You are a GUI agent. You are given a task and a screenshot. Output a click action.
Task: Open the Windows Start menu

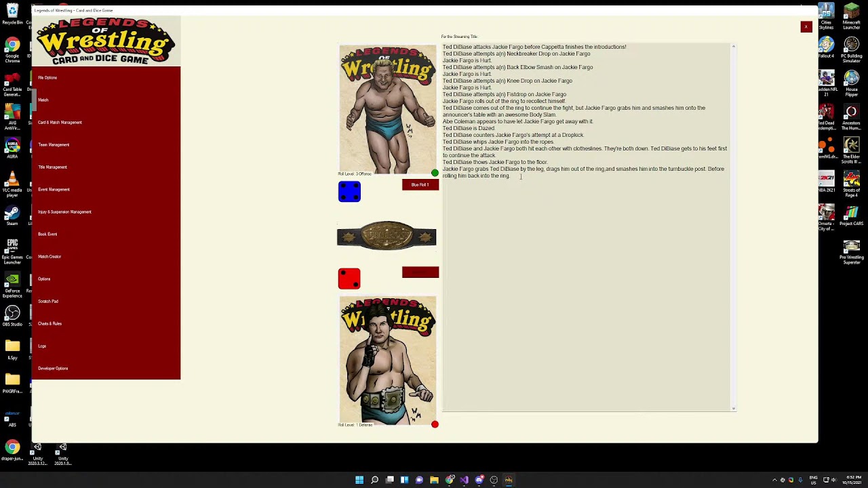coord(359,480)
